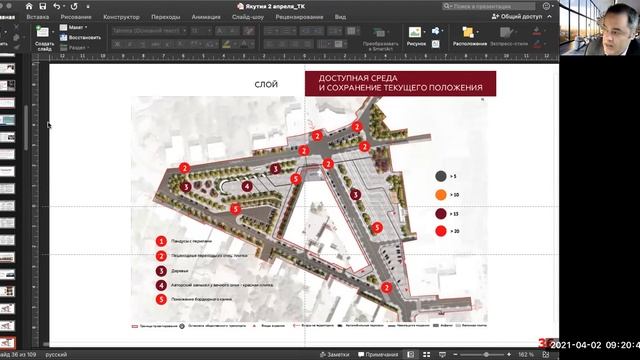Click the gray >5 legend circle

click(440, 176)
